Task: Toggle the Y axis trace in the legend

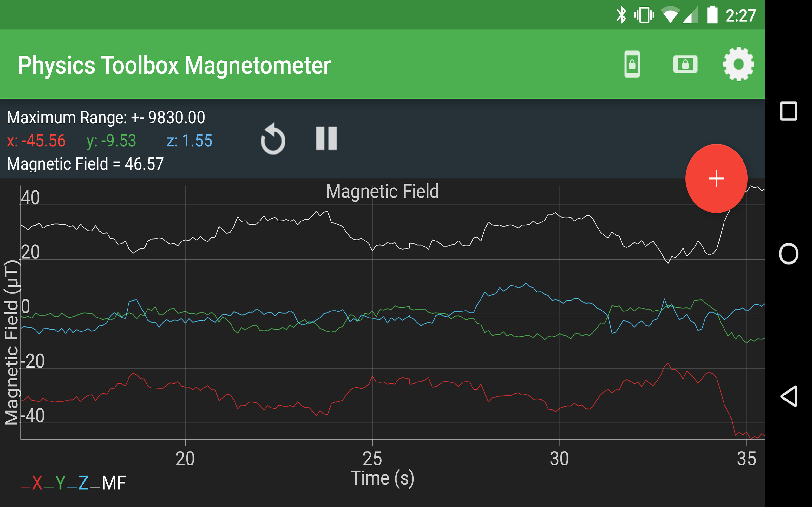Action: coord(60,482)
